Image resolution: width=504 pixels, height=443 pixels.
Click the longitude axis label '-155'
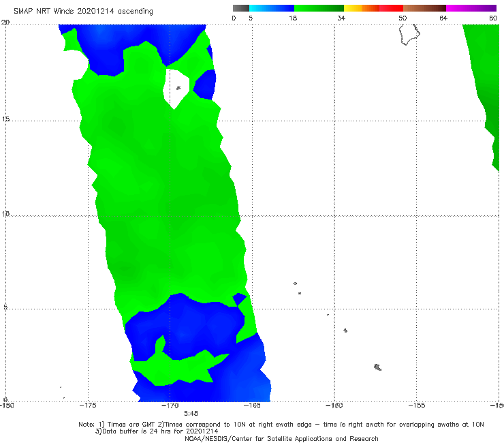(417, 406)
